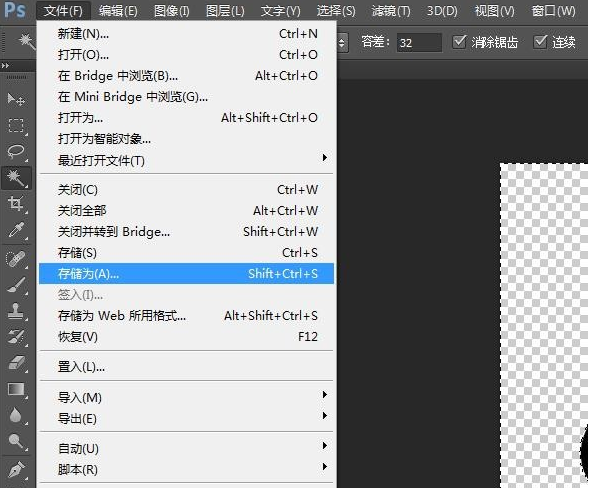
Task: Choose 存储为(A)... highlighted item
Action: pyautogui.click(x=187, y=274)
